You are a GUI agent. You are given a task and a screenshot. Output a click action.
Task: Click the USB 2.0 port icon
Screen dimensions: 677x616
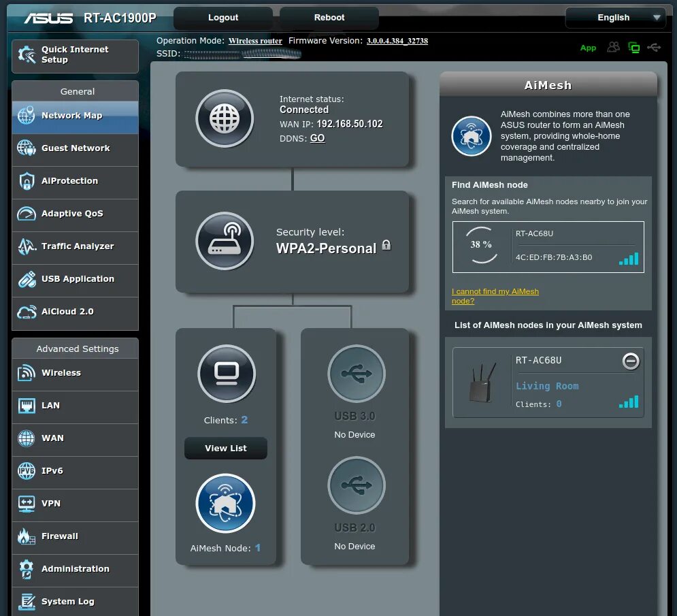[357, 485]
